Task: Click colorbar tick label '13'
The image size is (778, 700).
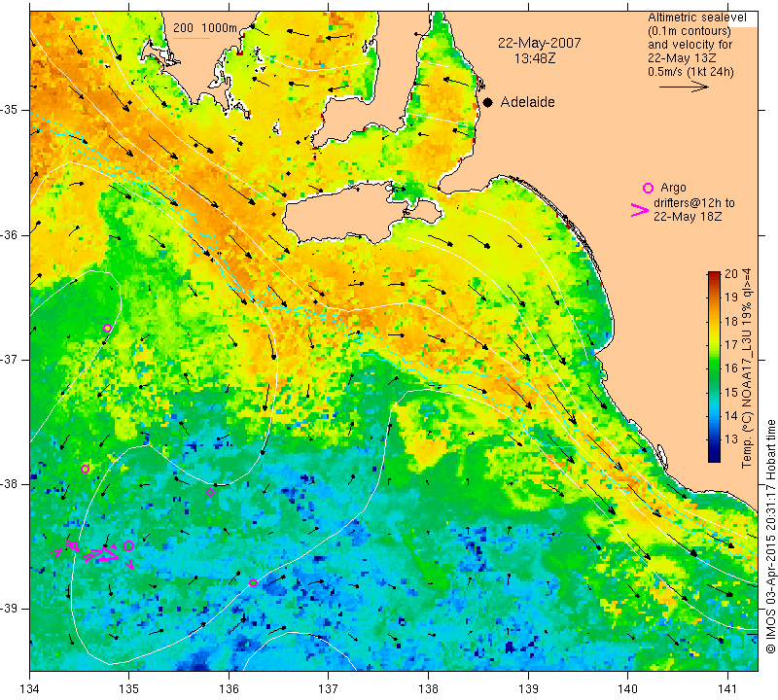Action: 731,439
